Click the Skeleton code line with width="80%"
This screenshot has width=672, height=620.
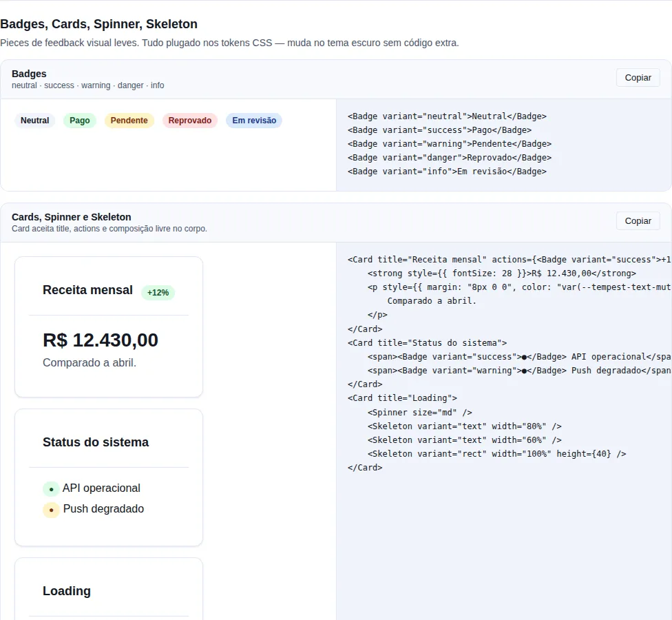click(x=465, y=426)
